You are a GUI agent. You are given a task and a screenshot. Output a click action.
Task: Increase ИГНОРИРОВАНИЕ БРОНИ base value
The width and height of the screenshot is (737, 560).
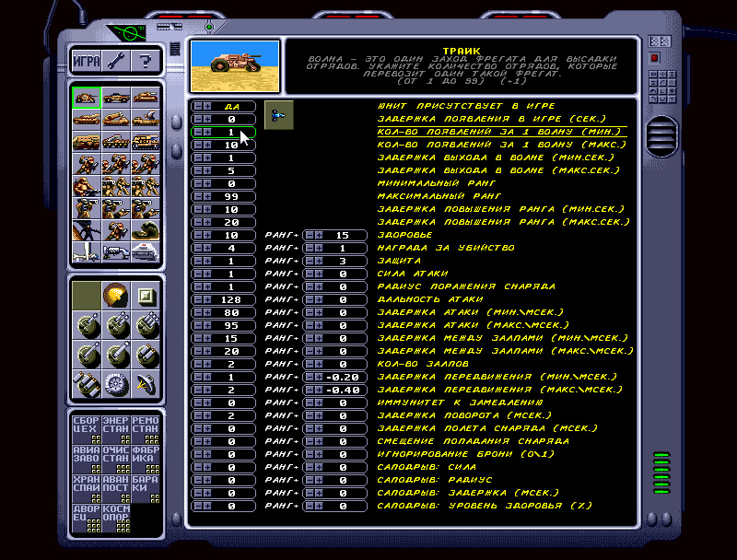tap(207, 454)
